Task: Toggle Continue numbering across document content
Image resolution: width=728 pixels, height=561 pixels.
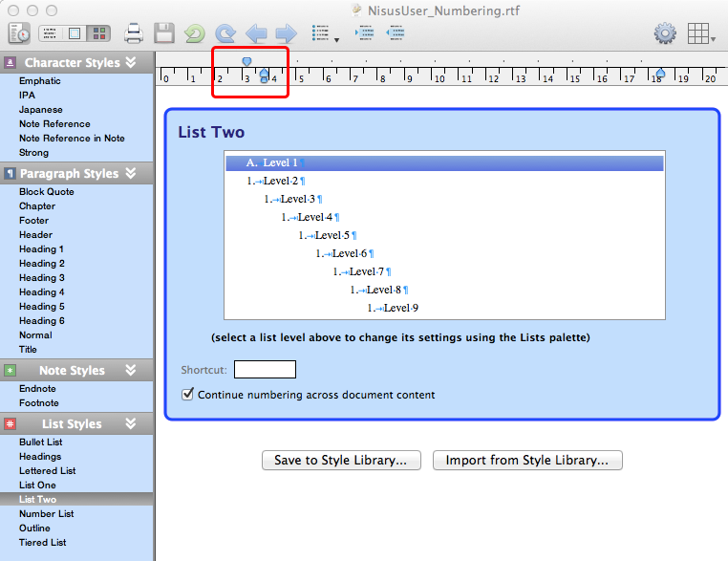Action: click(x=187, y=395)
